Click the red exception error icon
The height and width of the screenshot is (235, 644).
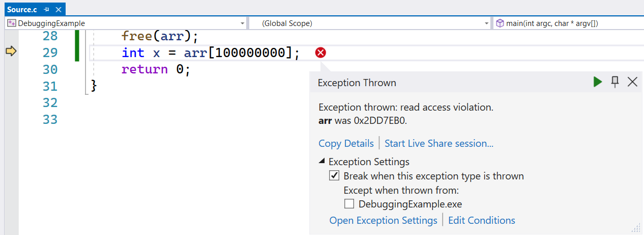(320, 53)
